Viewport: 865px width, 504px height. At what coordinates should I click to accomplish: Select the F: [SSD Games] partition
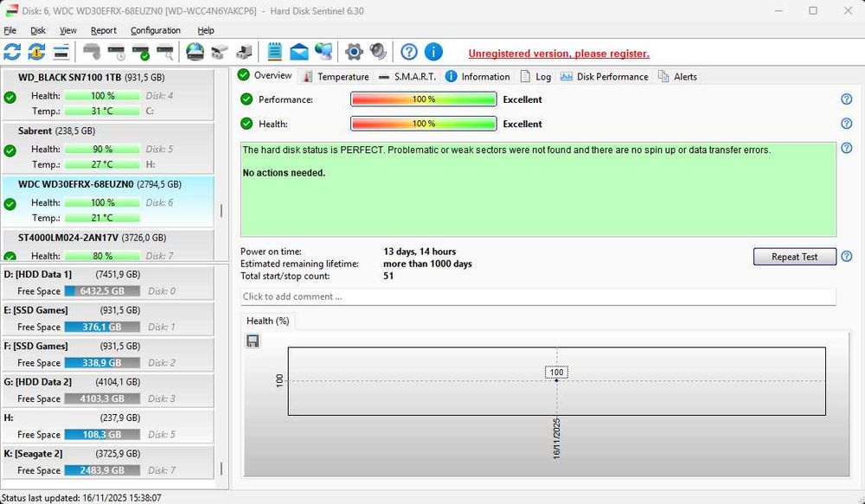[x=107, y=354]
